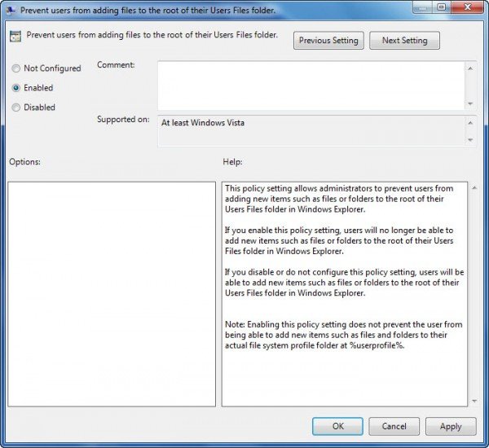The width and height of the screenshot is (489, 448).
Task: Click the Supported on scroll down arrow
Action: 470,140
